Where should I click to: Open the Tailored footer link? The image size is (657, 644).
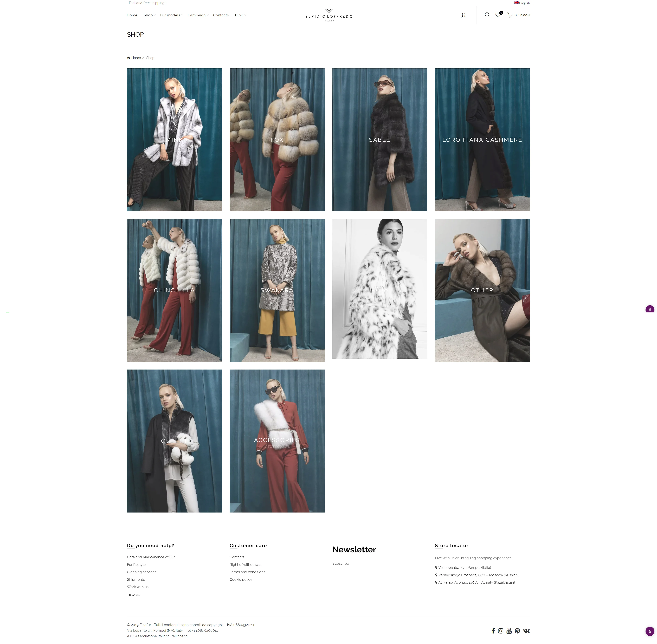pyautogui.click(x=133, y=594)
